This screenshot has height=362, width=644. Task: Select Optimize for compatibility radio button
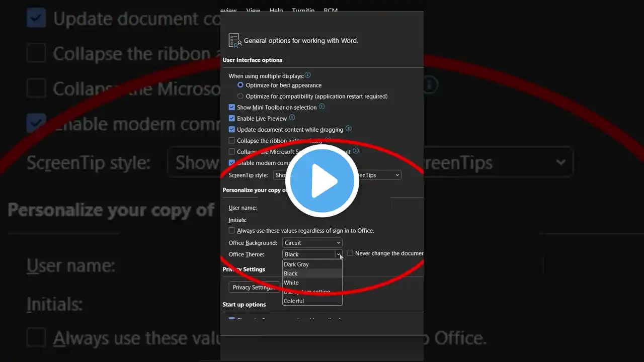tap(240, 96)
